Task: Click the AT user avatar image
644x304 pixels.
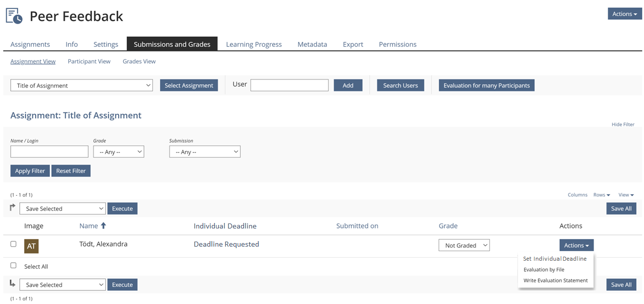Action: point(31,246)
